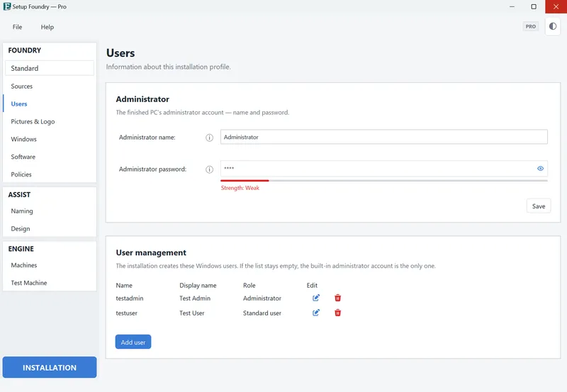The height and width of the screenshot is (392, 567).
Task: Save the administrator settings
Action: tap(539, 206)
